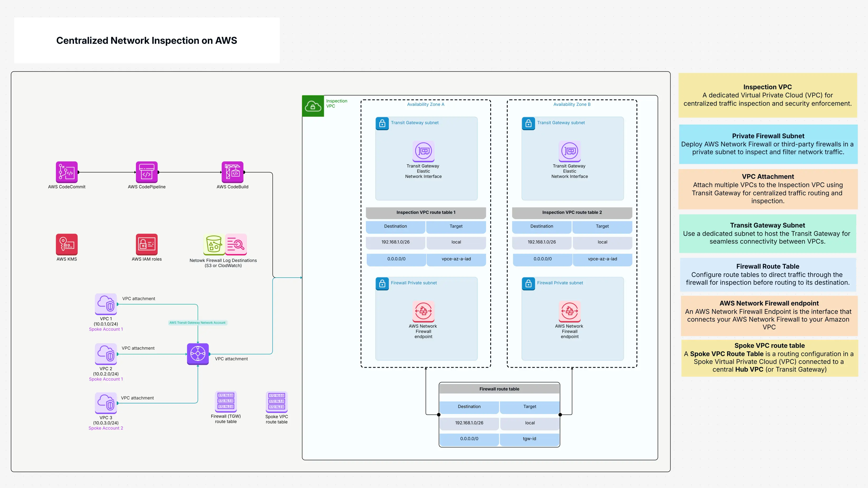Viewport: 868px width, 488px height.
Task: Select the Inspection VPC route table 1 header
Action: 426,213
